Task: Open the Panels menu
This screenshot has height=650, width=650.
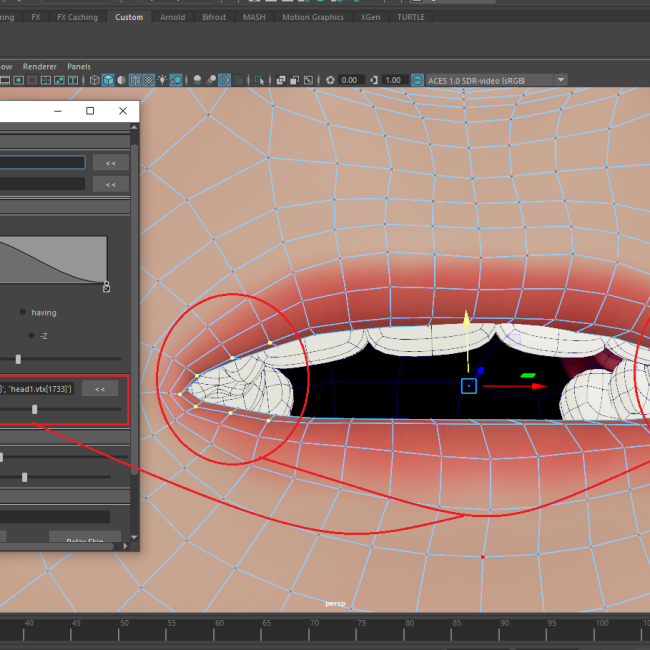Action: pos(79,66)
